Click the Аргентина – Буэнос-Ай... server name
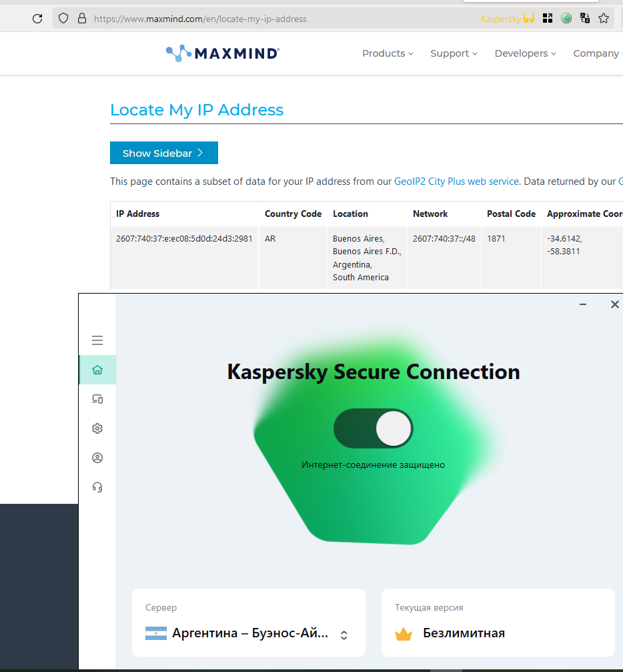This screenshot has height=672, width=623. tap(249, 633)
